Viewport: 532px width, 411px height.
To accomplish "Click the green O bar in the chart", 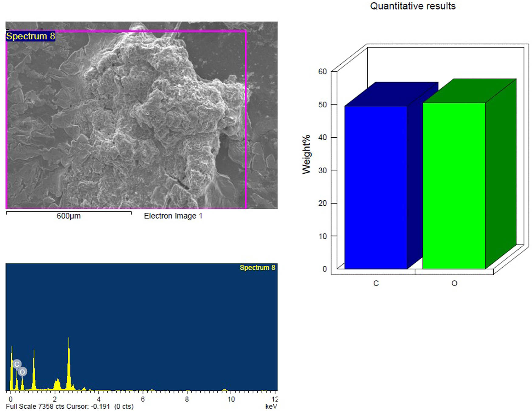I will (x=454, y=185).
